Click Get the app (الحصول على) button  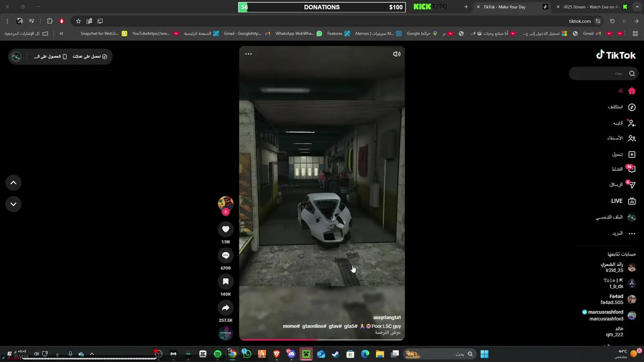click(50, 56)
